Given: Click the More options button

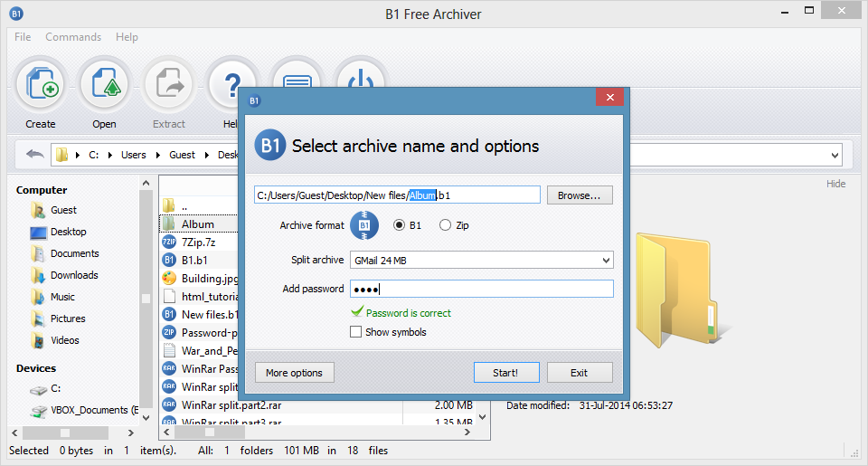Looking at the screenshot, I should pos(295,373).
